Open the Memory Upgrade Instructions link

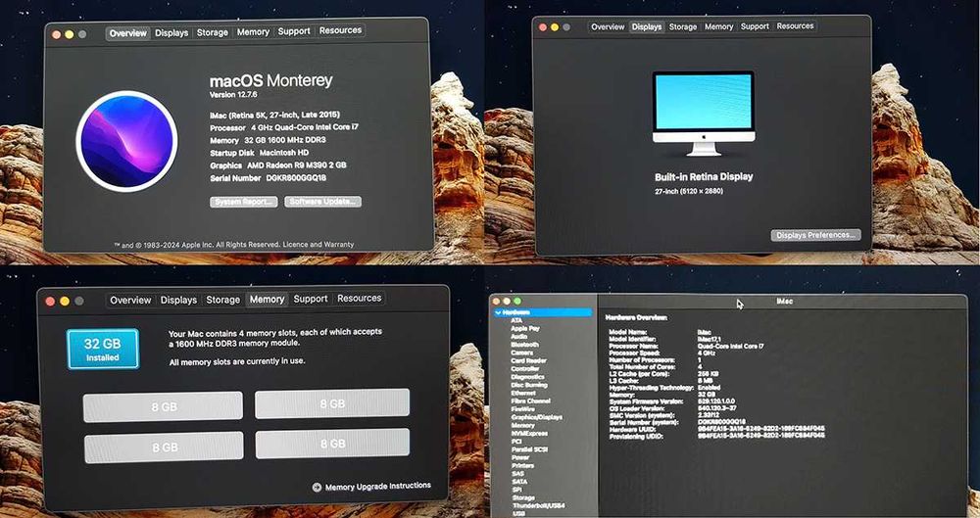(378, 486)
